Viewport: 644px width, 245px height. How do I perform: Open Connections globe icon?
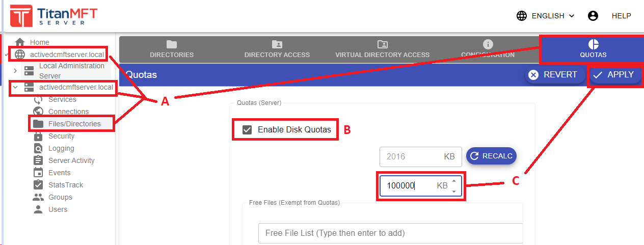tap(38, 112)
